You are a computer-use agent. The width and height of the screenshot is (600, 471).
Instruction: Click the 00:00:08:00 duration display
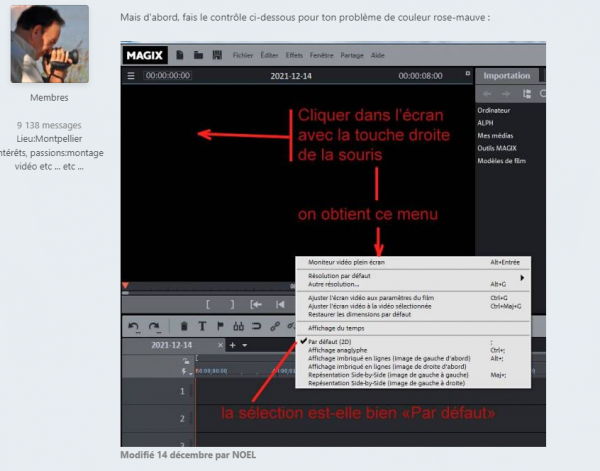(x=420, y=76)
